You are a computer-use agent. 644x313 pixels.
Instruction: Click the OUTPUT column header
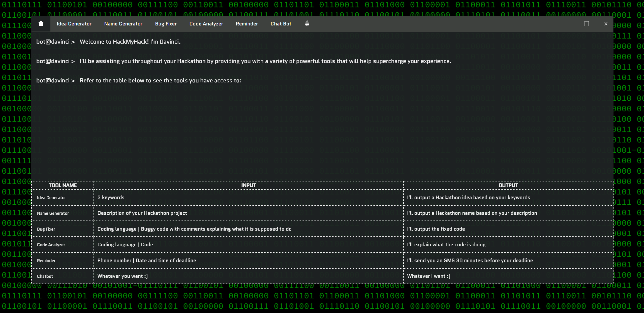[x=508, y=185]
